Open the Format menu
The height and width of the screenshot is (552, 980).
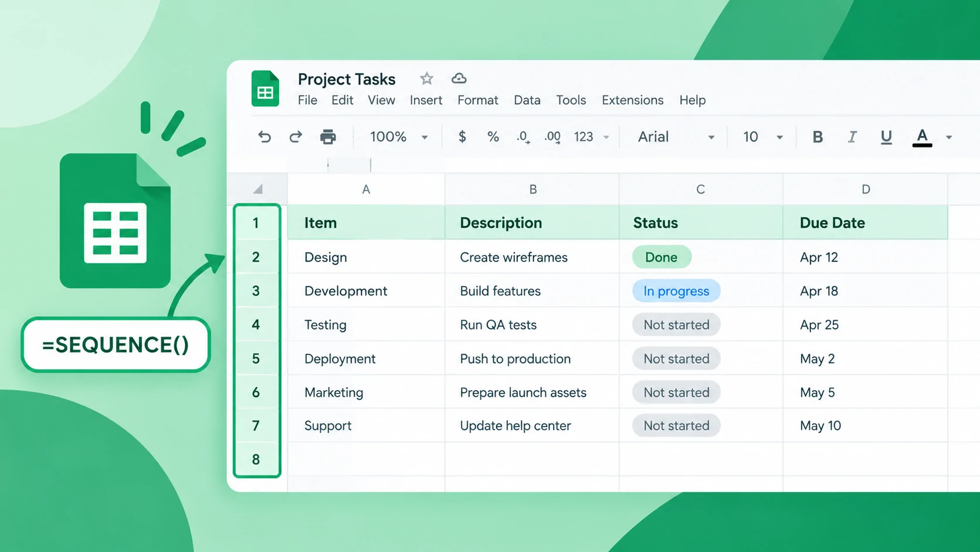click(x=478, y=100)
